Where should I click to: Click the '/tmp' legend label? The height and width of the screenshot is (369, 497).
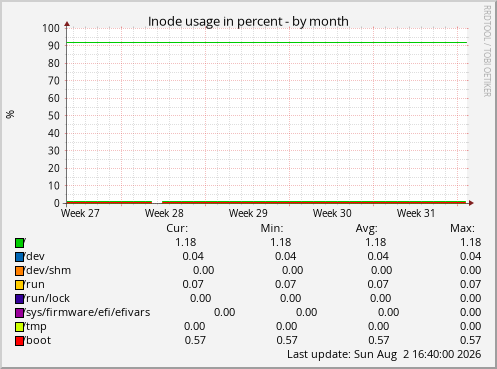(36, 327)
